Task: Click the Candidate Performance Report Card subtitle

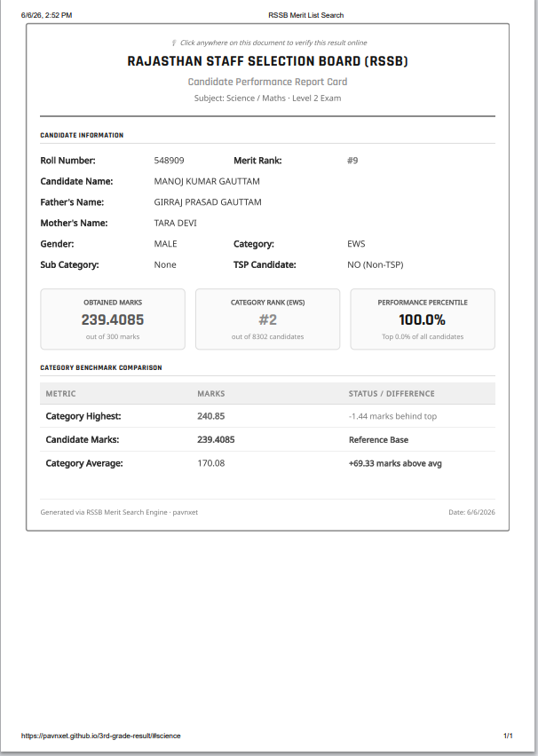Action: 268,82
